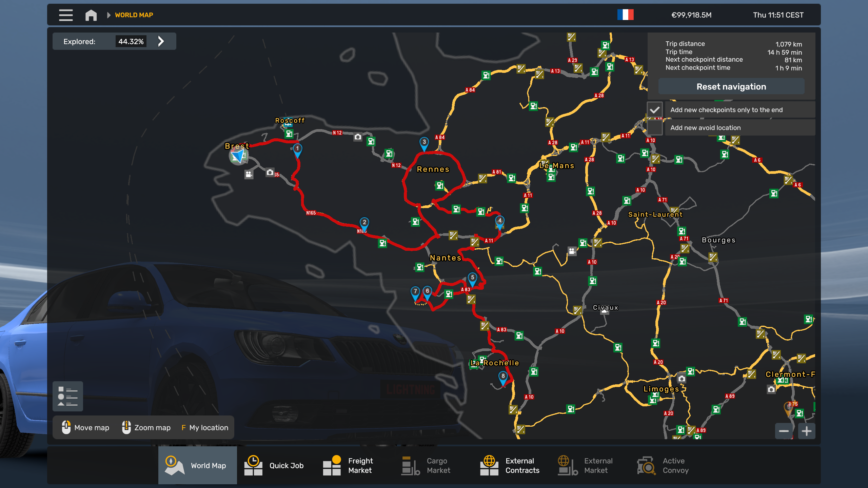Uncheck add checkpoints only to the end
The height and width of the screenshot is (488, 868).
(655, 110)
